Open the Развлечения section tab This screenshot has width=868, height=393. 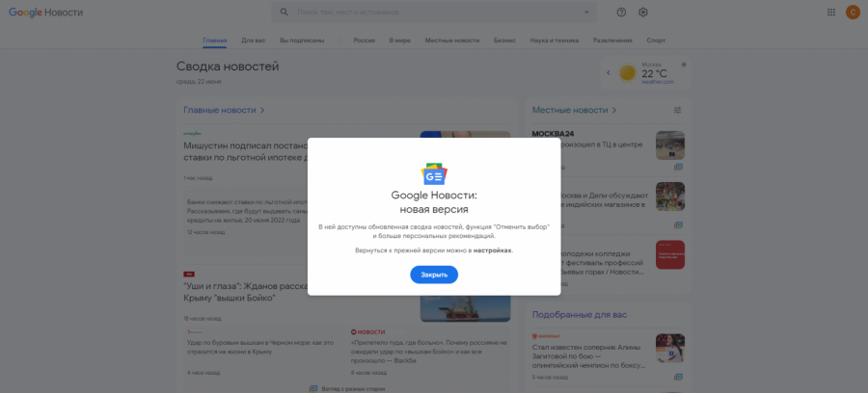[612, 40]
